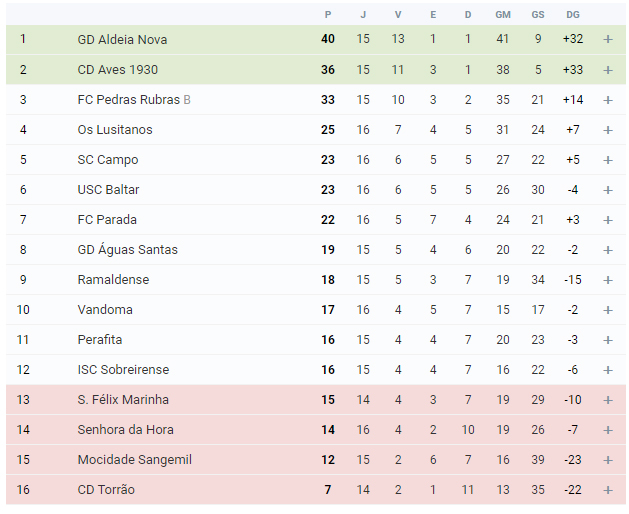Open the CD Aves 1930 team page

tap(118, 69)
